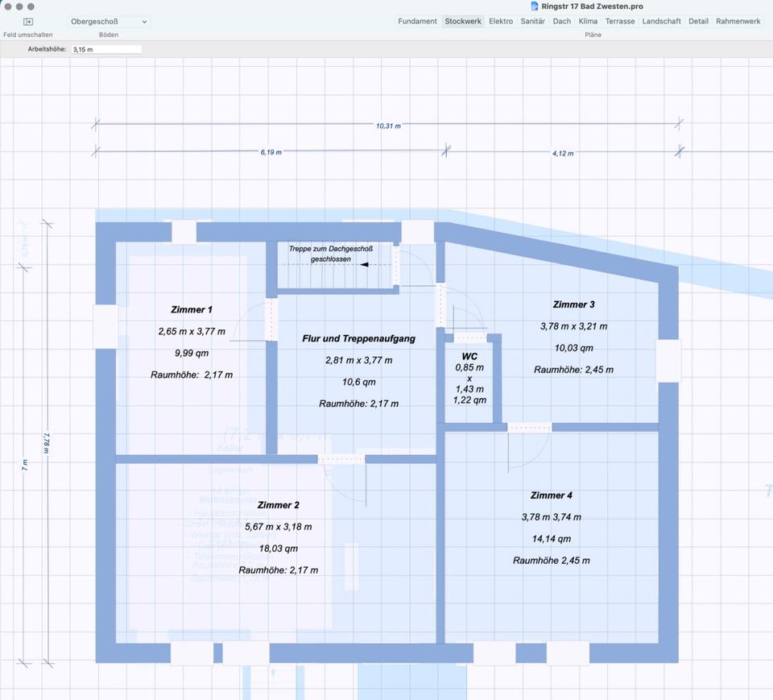Switch to the Sanitär plan
This screenshot has height=700, width=773.
[532, 22]
